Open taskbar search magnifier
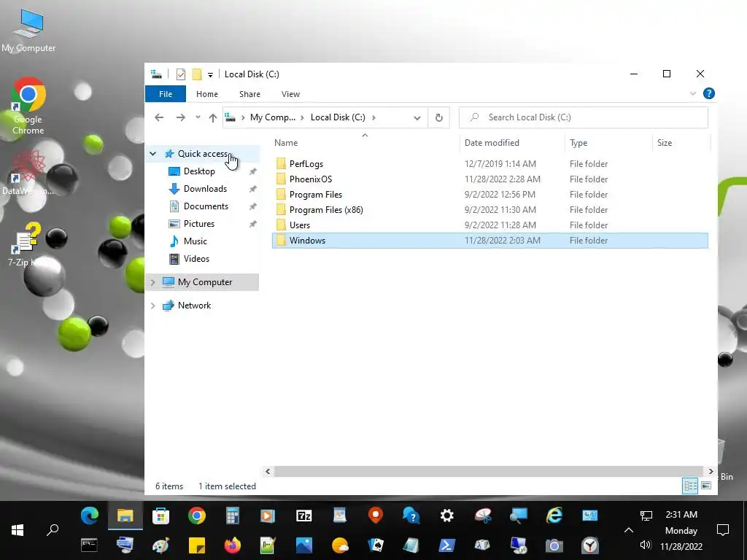Screen dimensions: 747x560 [x=53, y=530]
